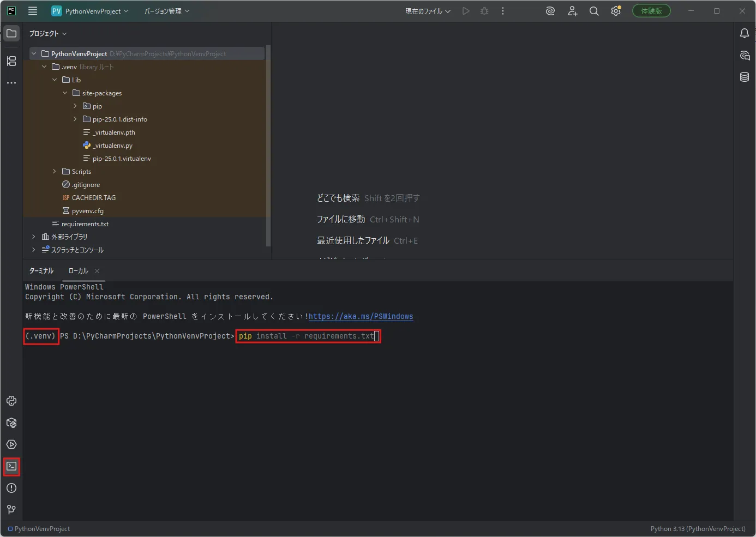
Task: Open the IDE settings gear icon
Action: tap(616, 11)
